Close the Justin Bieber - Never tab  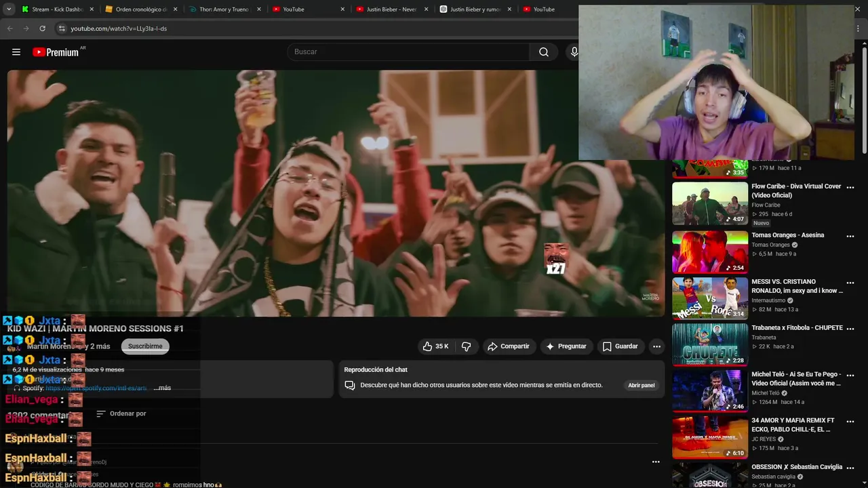(x=425, y=9)
